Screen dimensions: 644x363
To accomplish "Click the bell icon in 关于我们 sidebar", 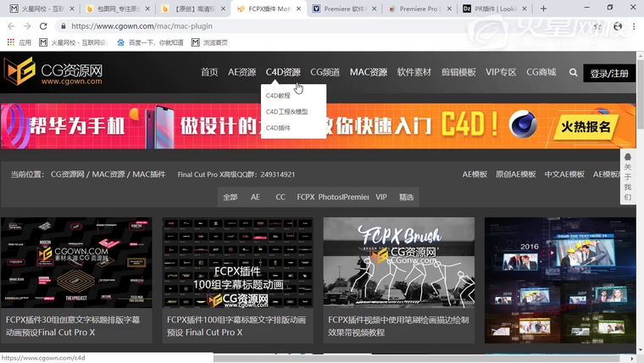I will pos(627,157).
